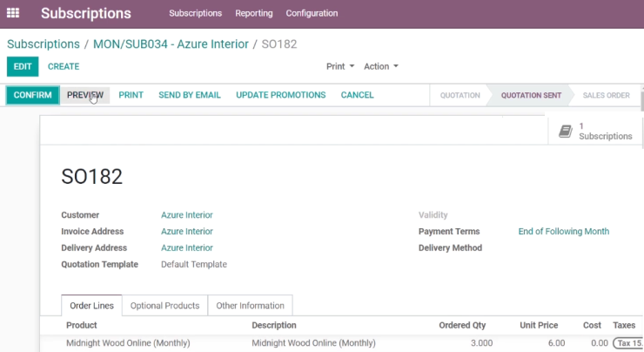The image size is (644, 352).
Task: Click the PRINT action button
Action: (131, 95)
